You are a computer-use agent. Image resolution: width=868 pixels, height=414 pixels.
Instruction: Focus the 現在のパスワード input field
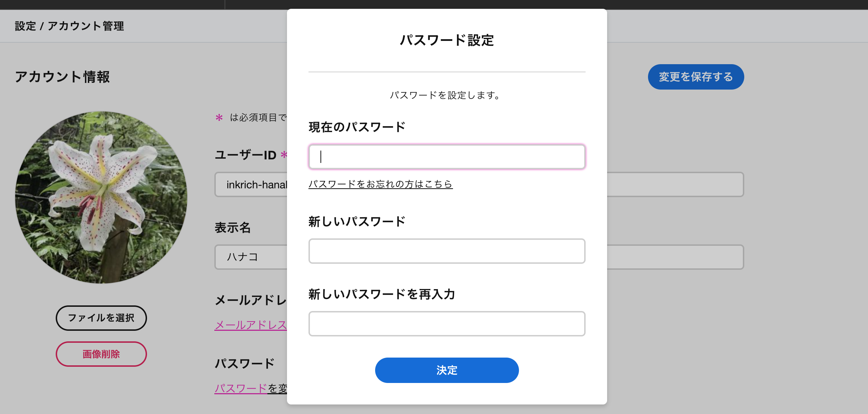click(447, 157)
